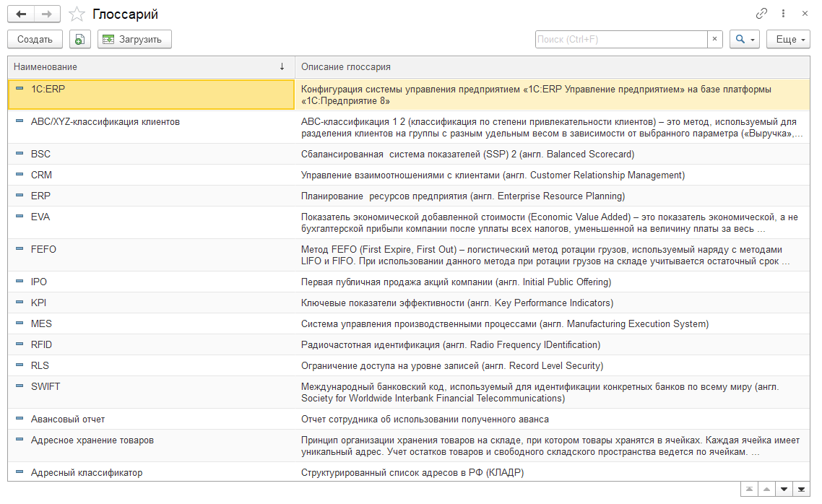Focus the Поиск (Ctrl+F) search field
Image resolution: width=822 pixels, height=504 pixels.
pos(620,40)
